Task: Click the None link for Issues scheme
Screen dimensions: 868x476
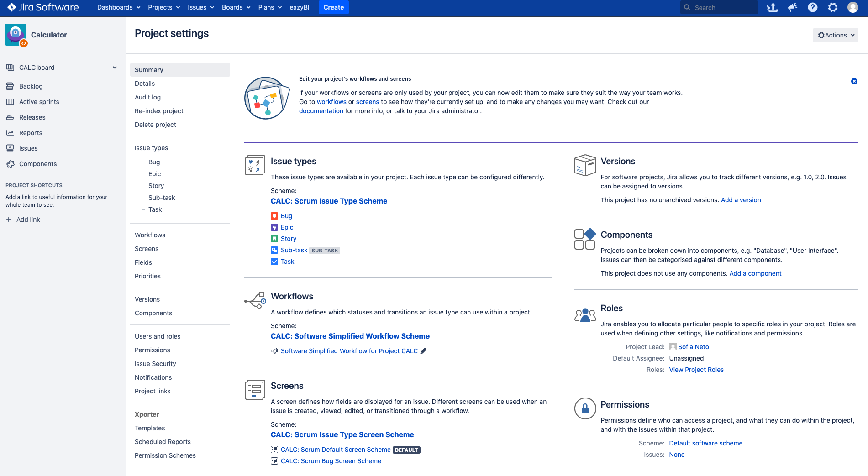Action: pos(677,455)
